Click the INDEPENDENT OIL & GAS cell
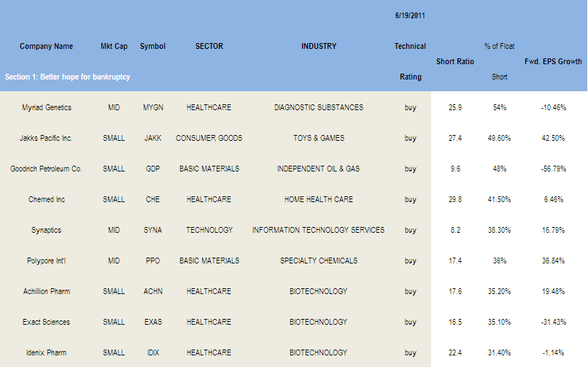This screenshot has width=588, height=370. (318, 169)
